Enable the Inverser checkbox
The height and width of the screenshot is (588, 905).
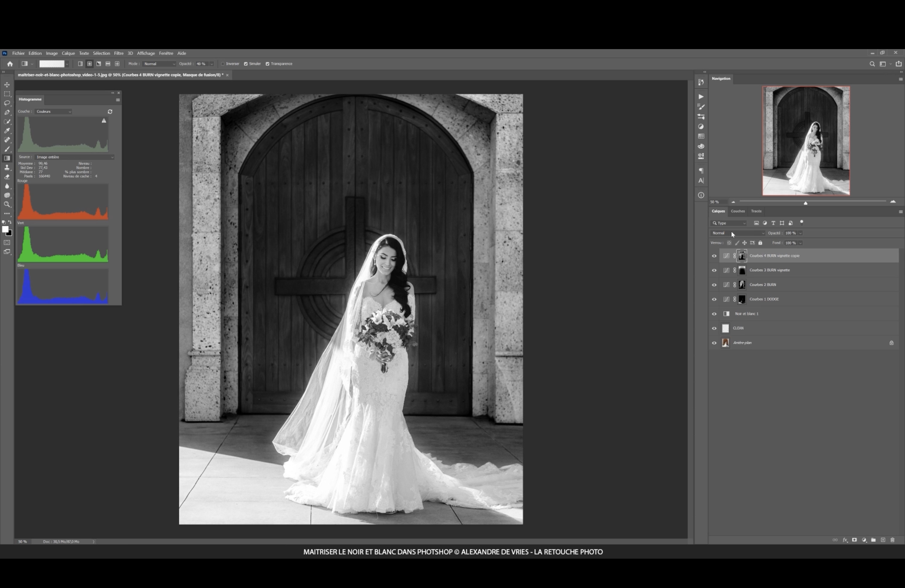pos(223,64)
